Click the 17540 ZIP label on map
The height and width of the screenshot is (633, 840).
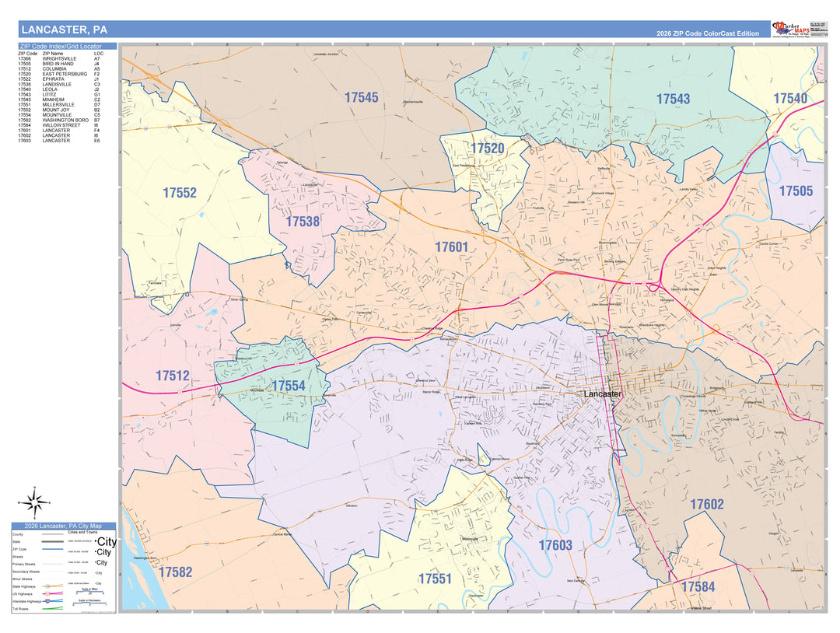pos(790,99)
